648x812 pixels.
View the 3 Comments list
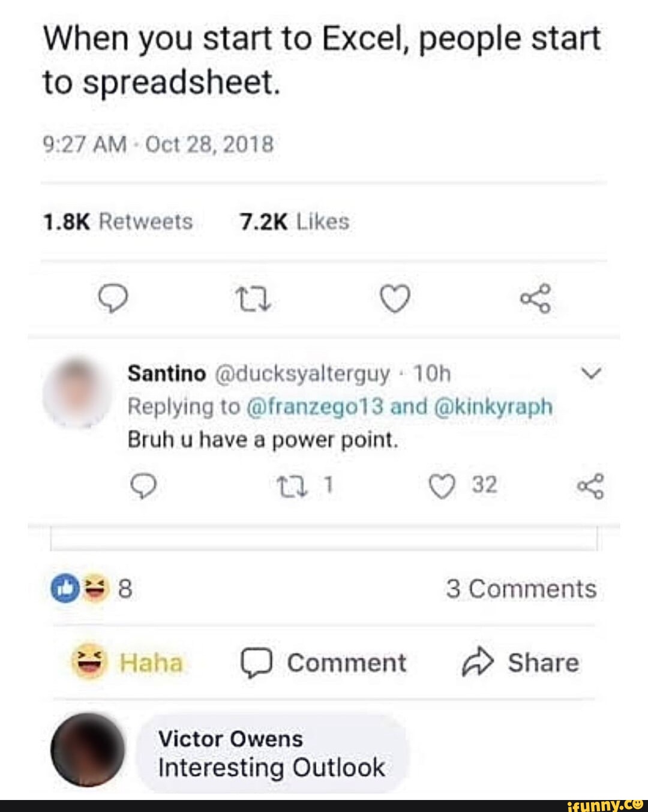click(x=523, y=588)
